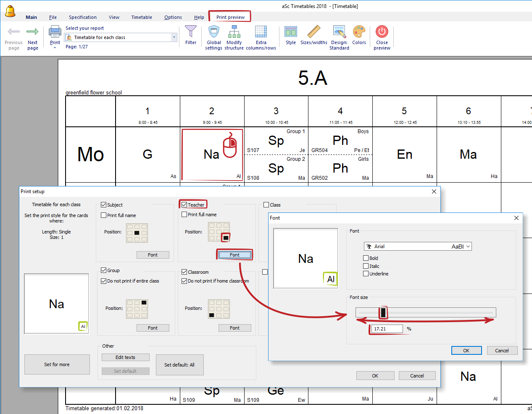Click the Modify structure icon
Image resolution: width=532 pixels, height=414 pixels.
(234, 32)
